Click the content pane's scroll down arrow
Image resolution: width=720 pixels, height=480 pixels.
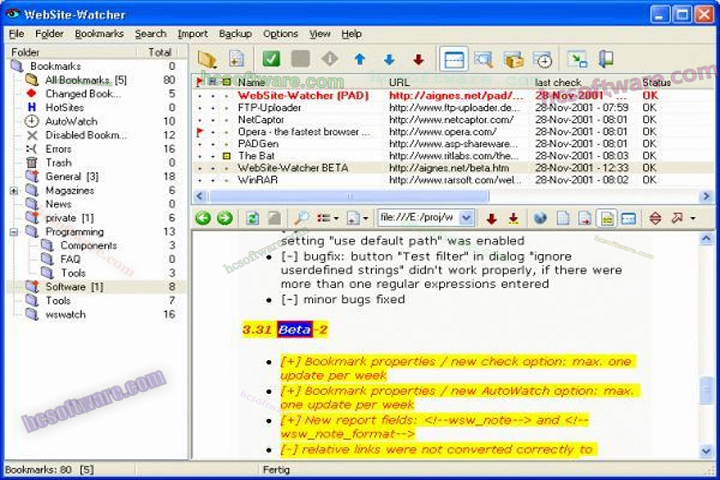[x=706, y=452]
